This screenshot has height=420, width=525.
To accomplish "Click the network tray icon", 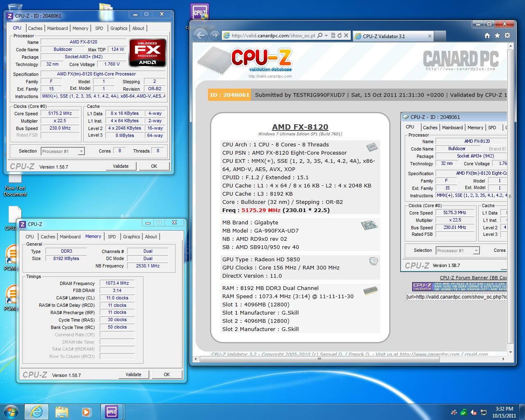I will (484, 412).
